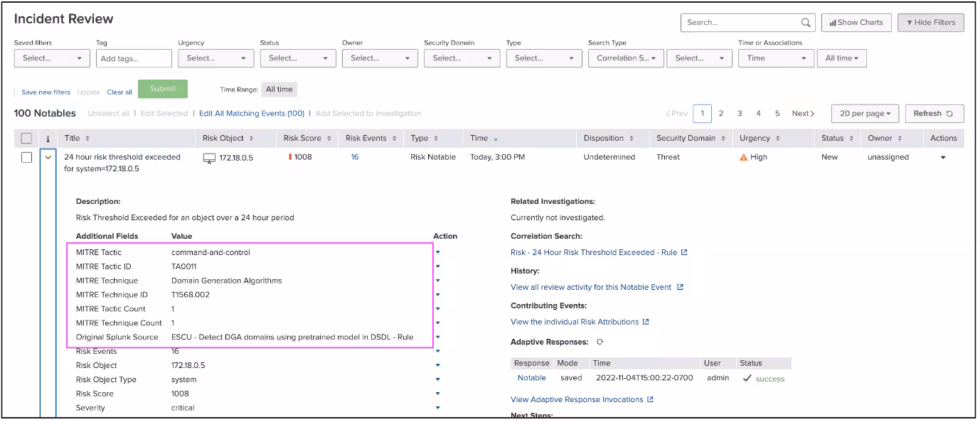
Task: Click the external link icon after Correlation Search rule
Action: click(684, 252)
